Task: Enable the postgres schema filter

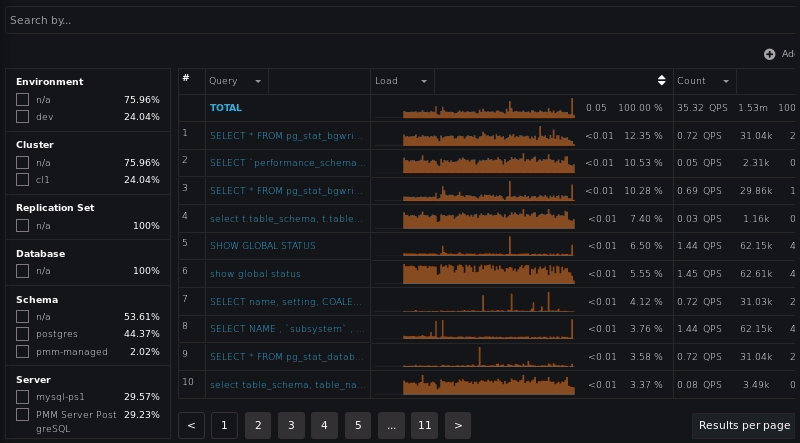Action: [x=22, y=334]
